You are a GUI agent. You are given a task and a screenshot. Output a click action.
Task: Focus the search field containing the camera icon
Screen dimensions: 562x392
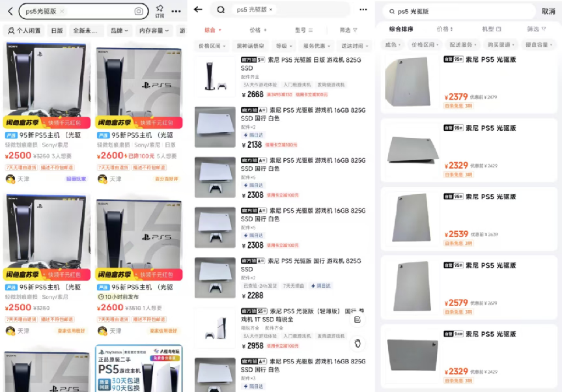(83, 12)
